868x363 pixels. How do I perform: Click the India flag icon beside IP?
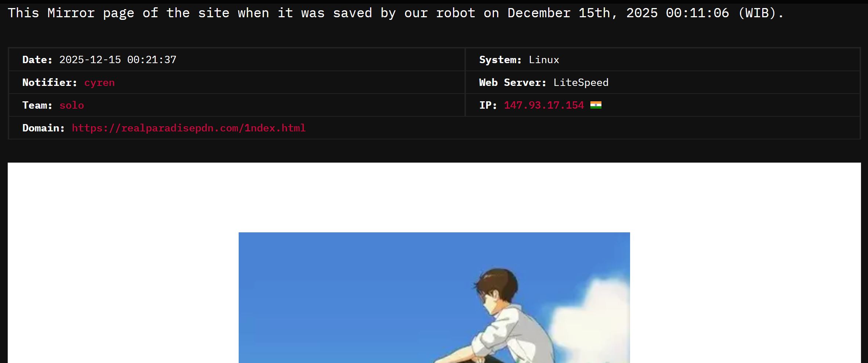[x=596, y=105]
